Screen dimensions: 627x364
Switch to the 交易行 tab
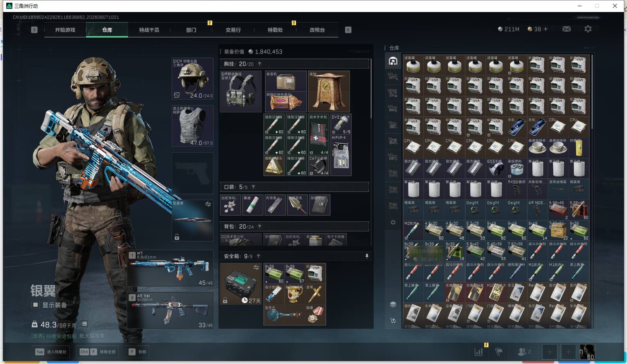coord(233,30)
